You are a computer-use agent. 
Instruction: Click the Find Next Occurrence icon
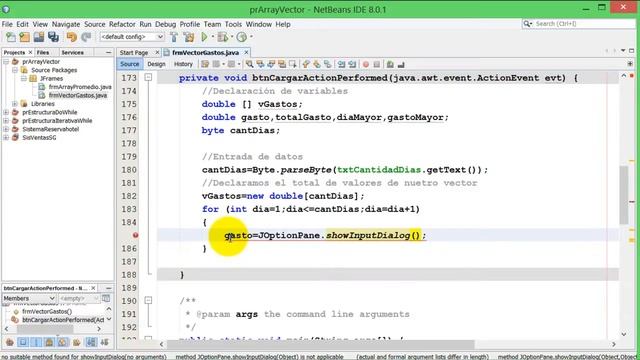coord(271,64)
